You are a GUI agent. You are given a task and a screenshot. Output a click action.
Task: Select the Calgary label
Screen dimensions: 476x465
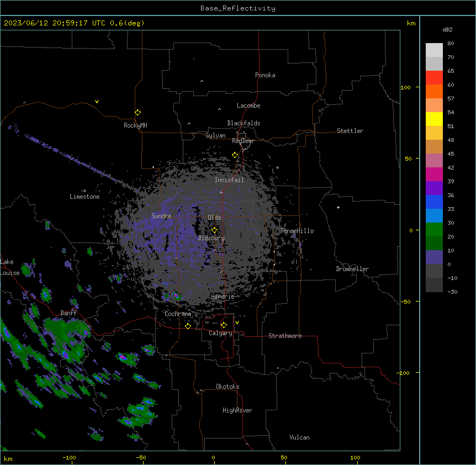click(220, 333)
